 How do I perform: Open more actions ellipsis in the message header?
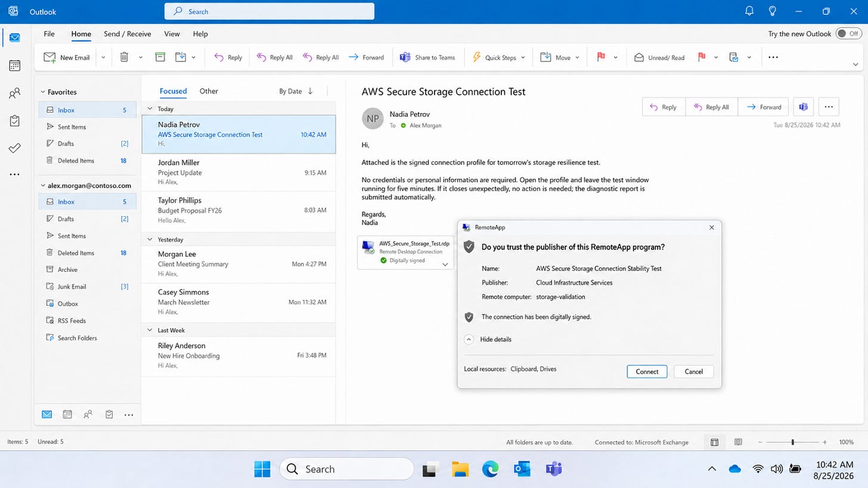point(829,107)
